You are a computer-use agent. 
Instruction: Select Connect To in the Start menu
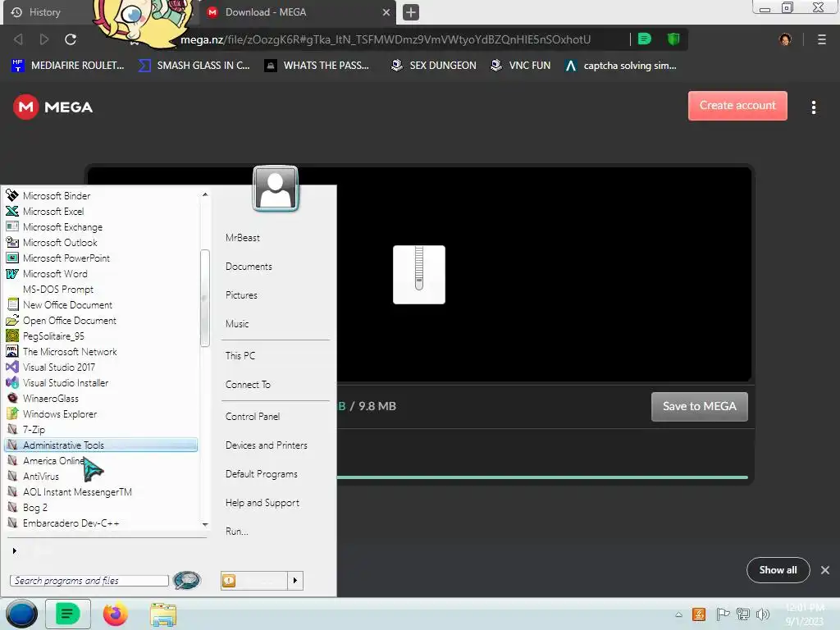[x=248, y=385]
